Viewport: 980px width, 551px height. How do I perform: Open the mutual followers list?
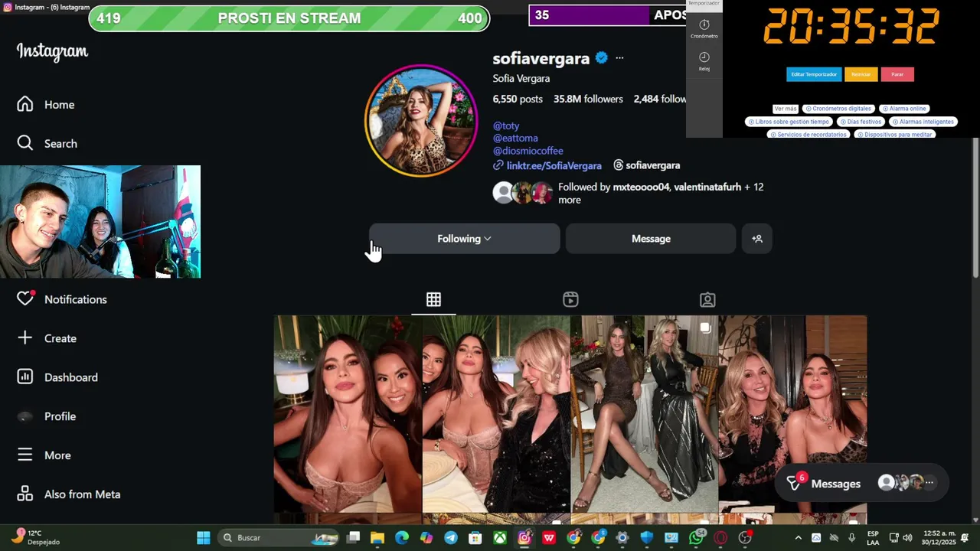point(628,193)
